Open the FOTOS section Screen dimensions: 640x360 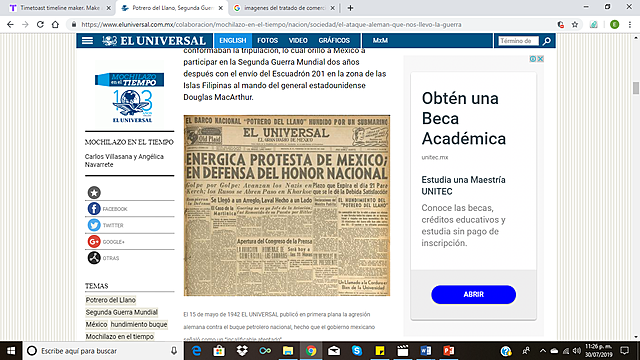pyautogui.click(x=267, y=40)
